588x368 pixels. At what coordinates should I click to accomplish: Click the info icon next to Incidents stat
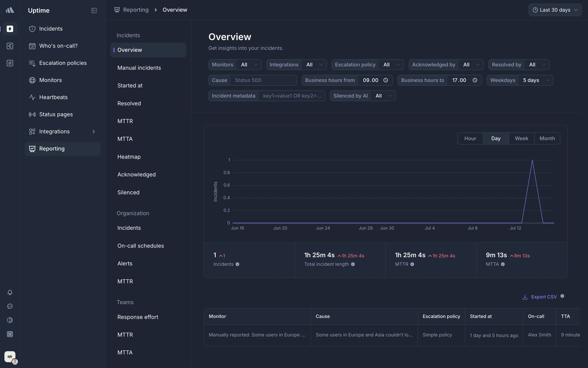click(237, 264)
